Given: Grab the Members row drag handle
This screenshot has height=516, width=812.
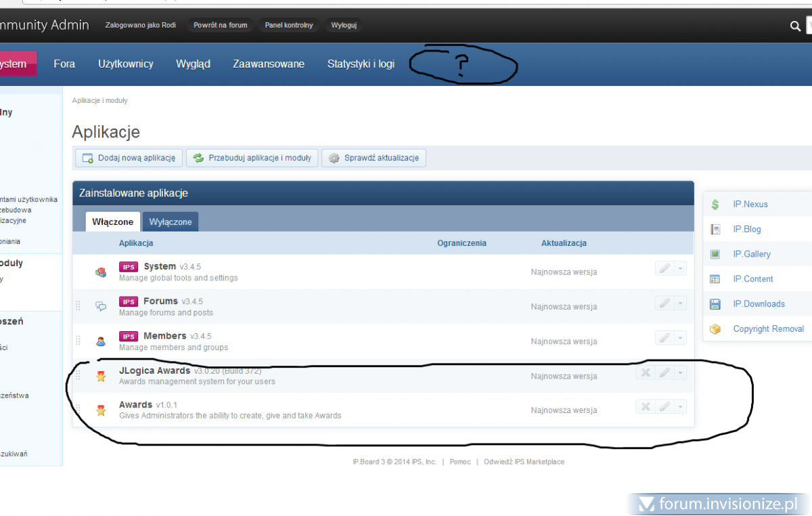Looking at the screenshot, I should (78, 340).
